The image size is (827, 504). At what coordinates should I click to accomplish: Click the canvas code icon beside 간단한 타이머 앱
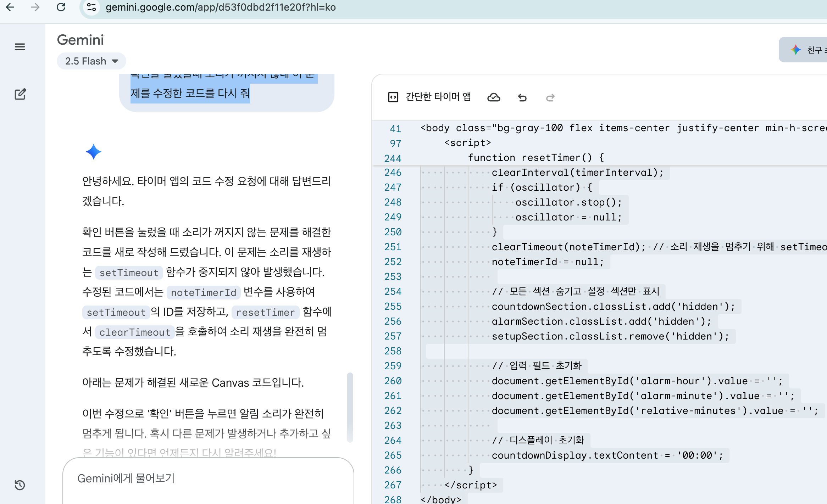click(393, 97)
